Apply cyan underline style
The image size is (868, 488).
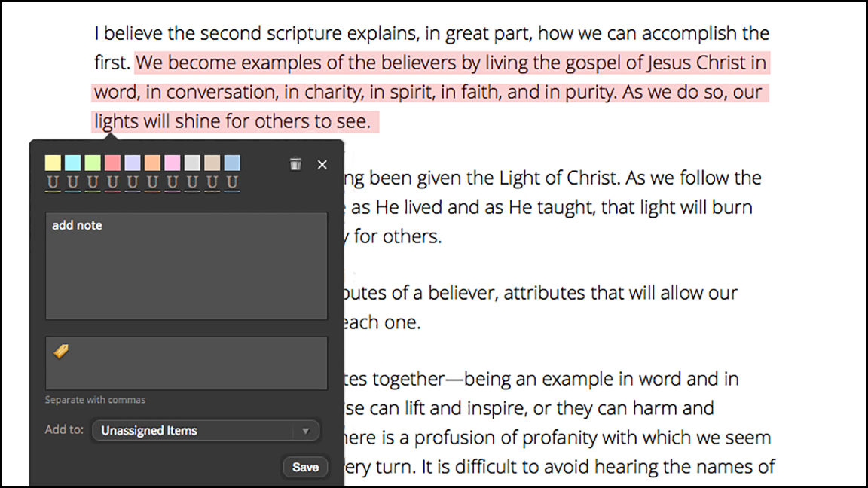(72, 182)
